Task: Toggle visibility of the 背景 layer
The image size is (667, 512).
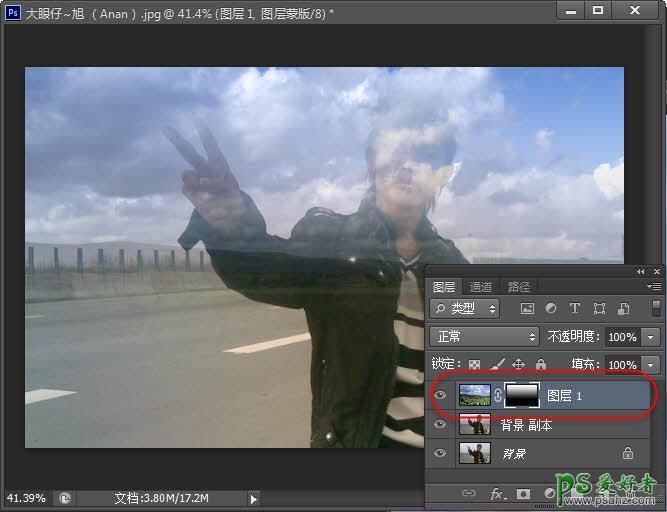Action: coord(441,453)
